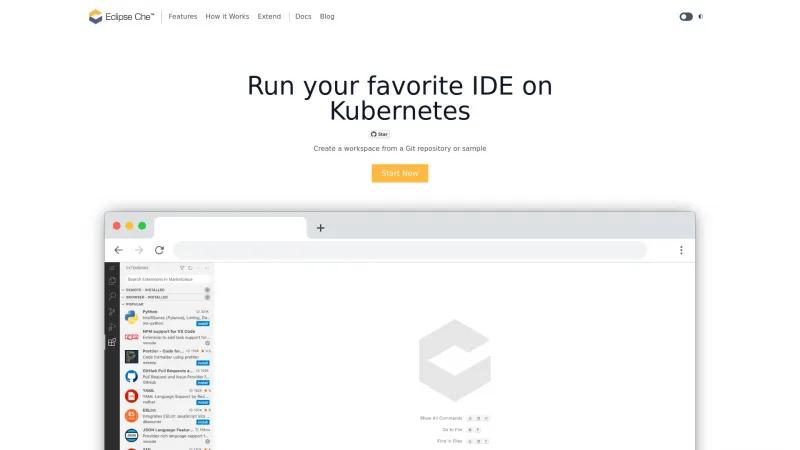800x450 pixels.
Task: Click the "ESLint" extension title
Action: [149, 410]
